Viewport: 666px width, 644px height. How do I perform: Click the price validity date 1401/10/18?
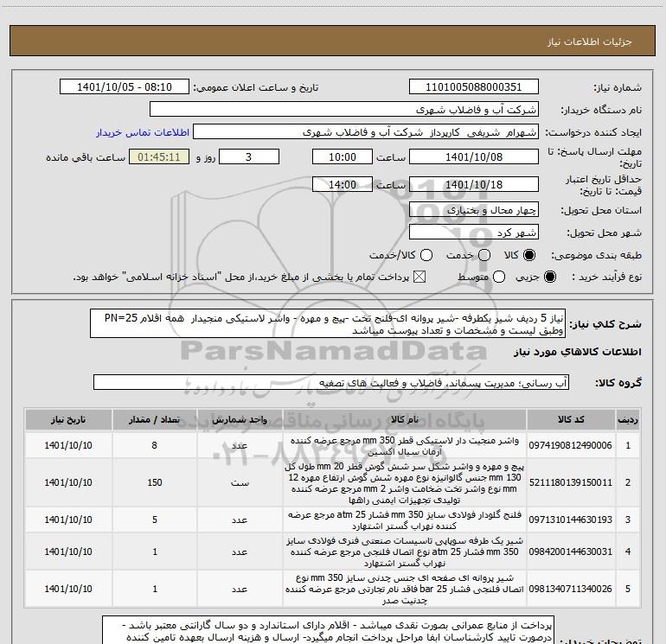[x=474, y=184]
